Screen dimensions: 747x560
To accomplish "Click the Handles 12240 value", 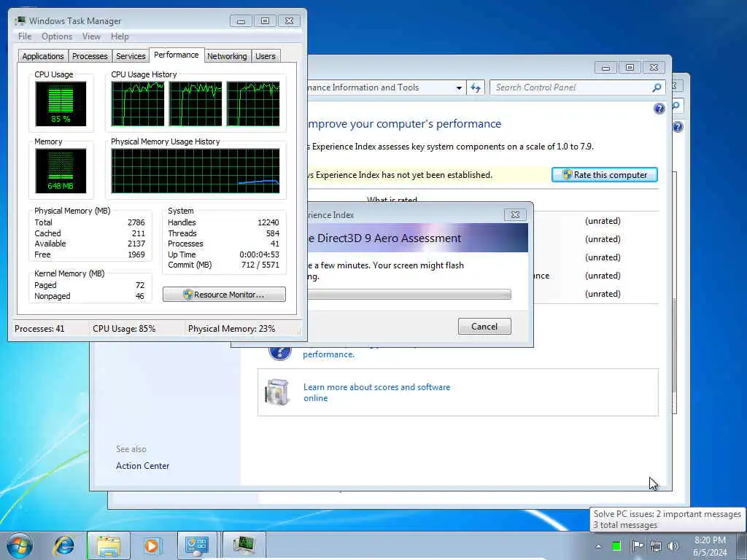I will pos(268,222).
